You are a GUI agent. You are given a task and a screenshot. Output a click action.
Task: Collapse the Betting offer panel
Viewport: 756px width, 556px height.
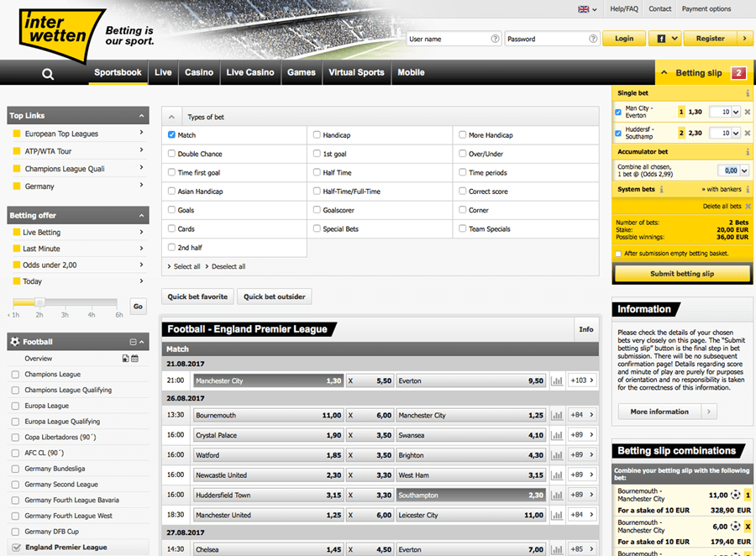tap(141, 216)
